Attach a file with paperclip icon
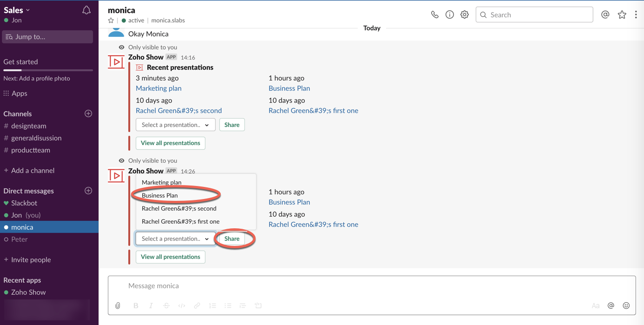 118,305
